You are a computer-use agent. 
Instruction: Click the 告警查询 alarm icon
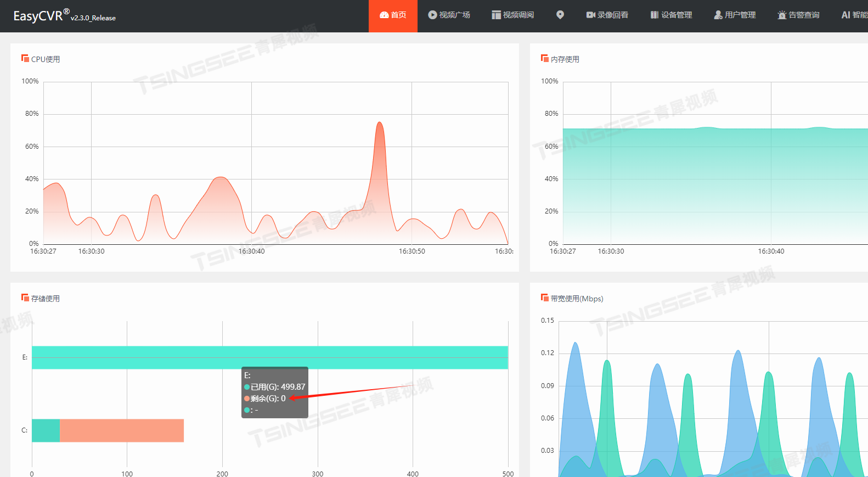click(782, 15)
